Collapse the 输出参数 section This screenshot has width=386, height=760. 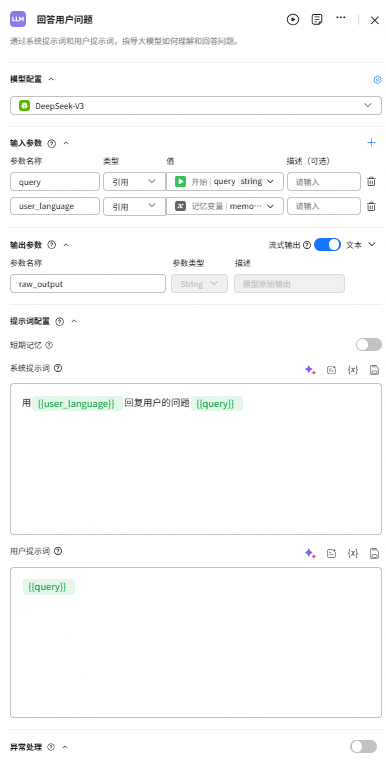click(66, 245)
